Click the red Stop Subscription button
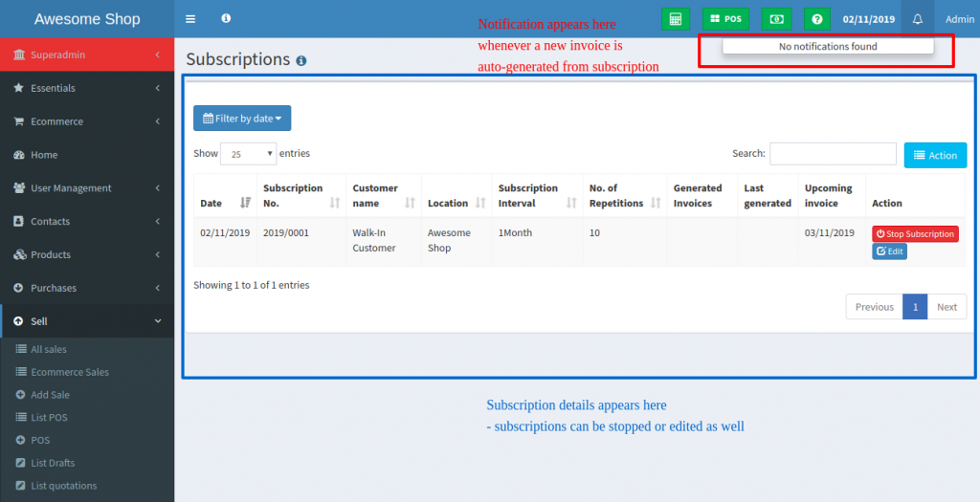 pos(914,234)
